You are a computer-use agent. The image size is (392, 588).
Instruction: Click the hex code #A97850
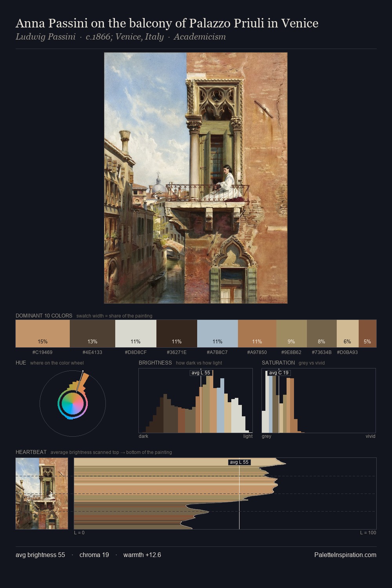(257, 352)
